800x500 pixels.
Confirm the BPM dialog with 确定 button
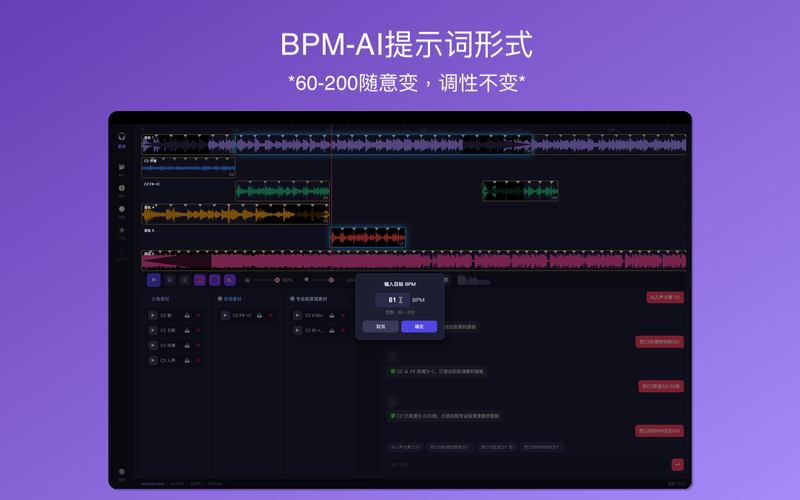[419, 327]
